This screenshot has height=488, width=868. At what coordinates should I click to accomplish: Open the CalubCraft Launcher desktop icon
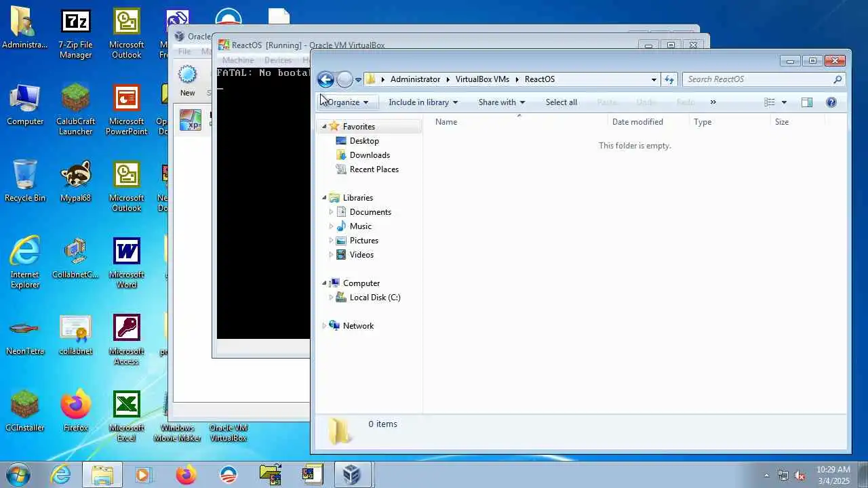(75, 110)
